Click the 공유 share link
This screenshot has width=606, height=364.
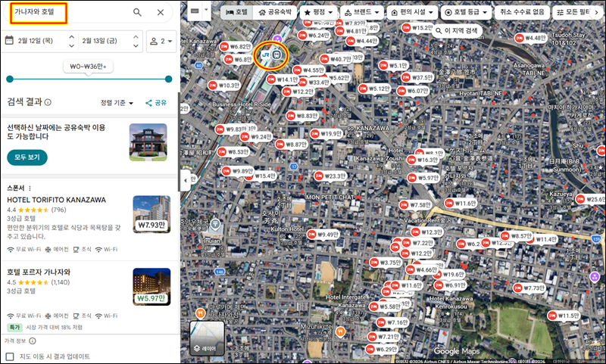click(x=156, y=103)
